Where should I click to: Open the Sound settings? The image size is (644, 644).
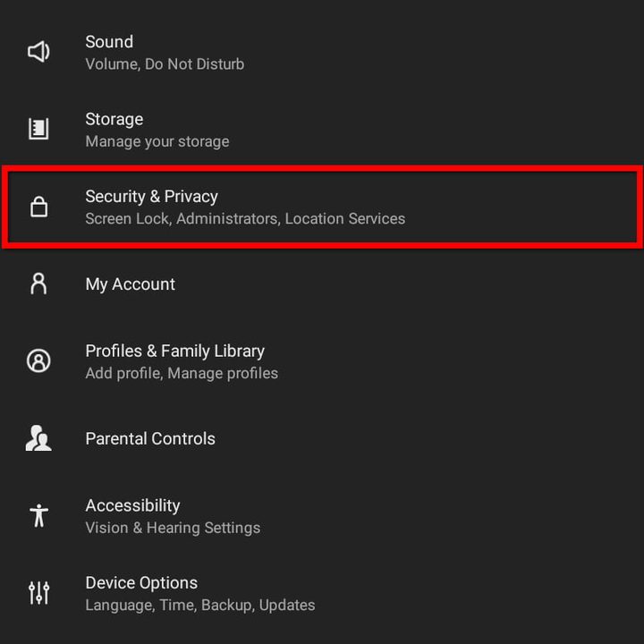coord(109,42)
